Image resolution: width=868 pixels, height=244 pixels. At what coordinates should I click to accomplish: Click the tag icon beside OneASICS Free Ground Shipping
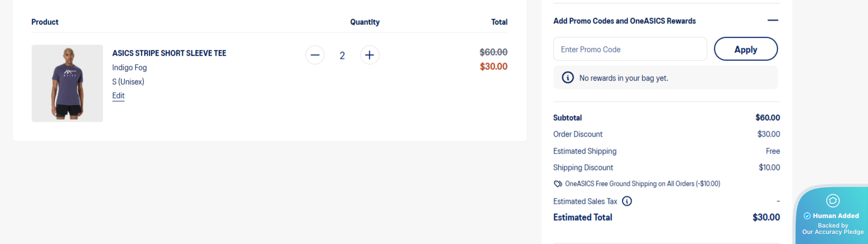(558, 184)
